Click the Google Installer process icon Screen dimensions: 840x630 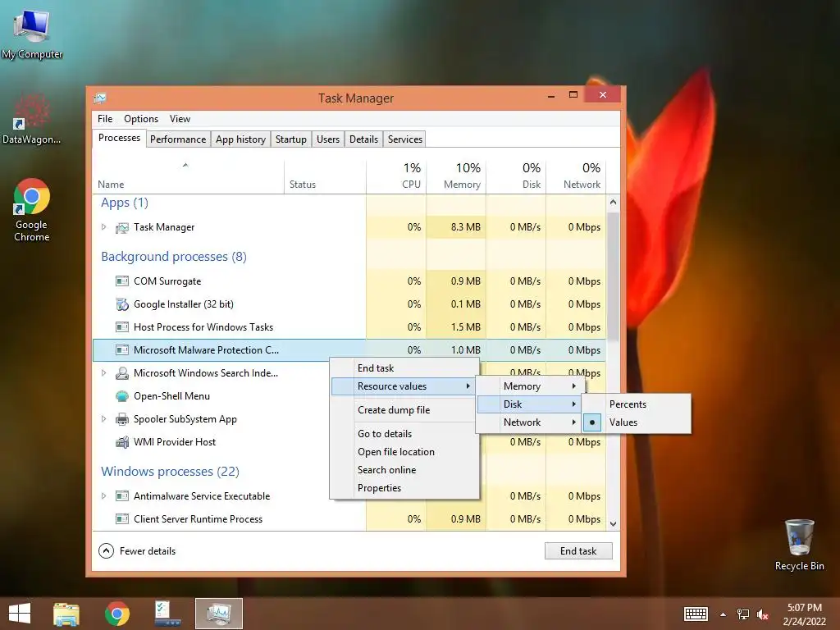(x=122, y=304)
